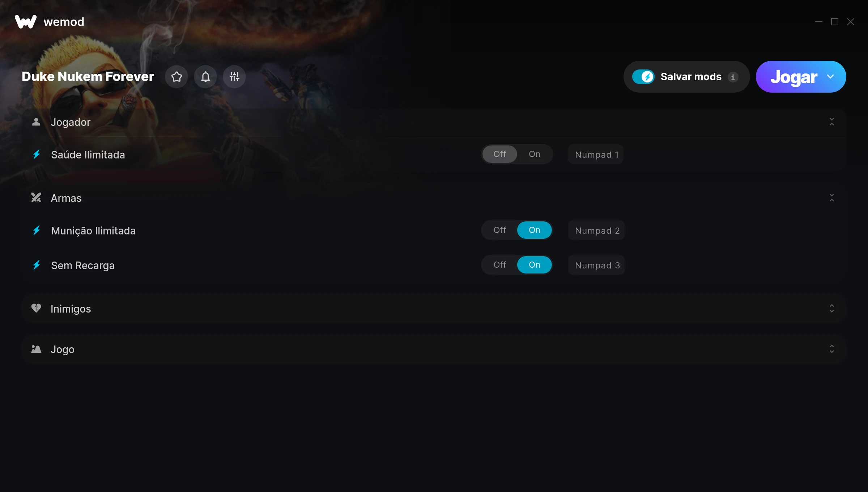Open the mod settings sliders icon
The width and height of the screenshot is (868, 492).
click(234, 77)
